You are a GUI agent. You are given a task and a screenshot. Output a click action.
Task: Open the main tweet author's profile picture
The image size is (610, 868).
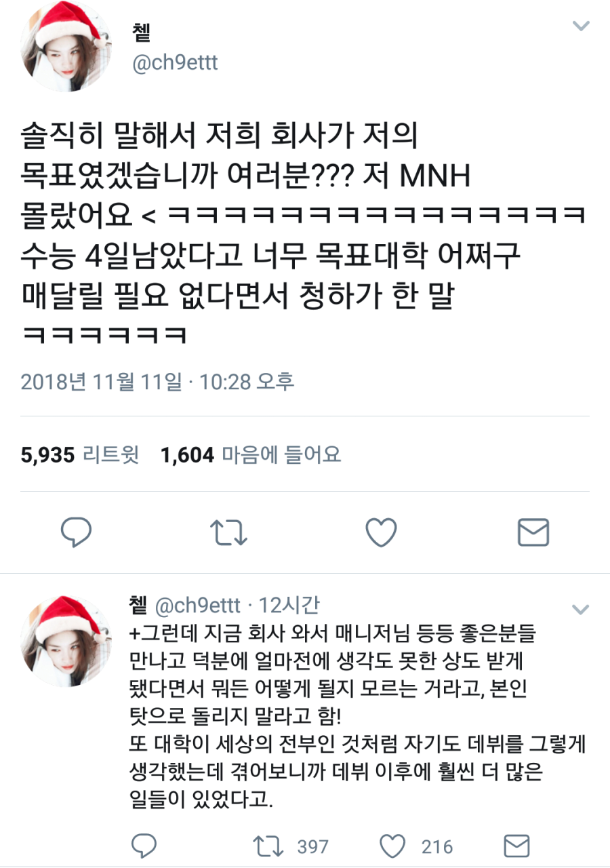pos(66,47)
